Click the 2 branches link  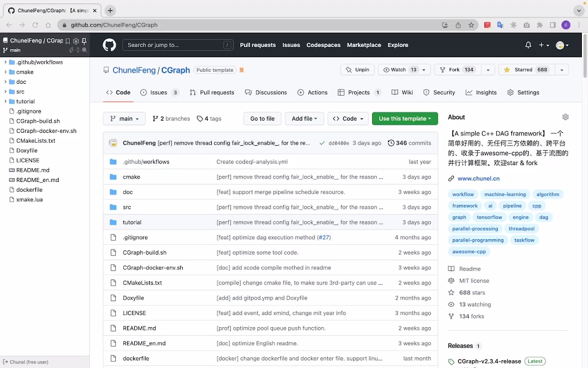click(x=171, y=119)
